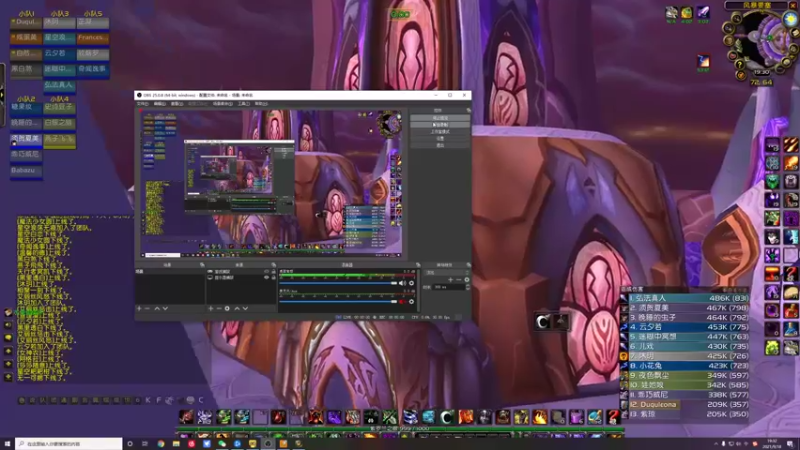
Task: Open desktop audio gear settings in OBS mixer
Action: pyautogui.click(x=411, y=283)
